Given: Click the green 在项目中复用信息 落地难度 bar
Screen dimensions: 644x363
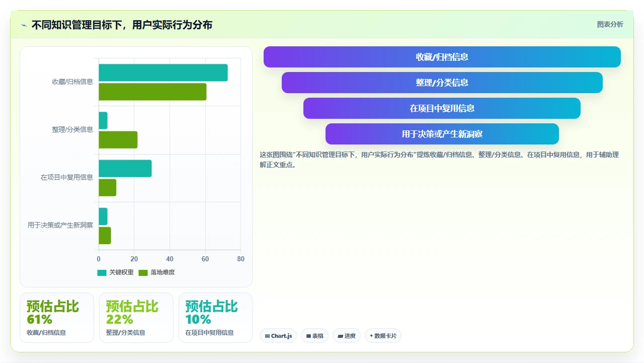Looking at the screenshot, I should coord(107,187).
